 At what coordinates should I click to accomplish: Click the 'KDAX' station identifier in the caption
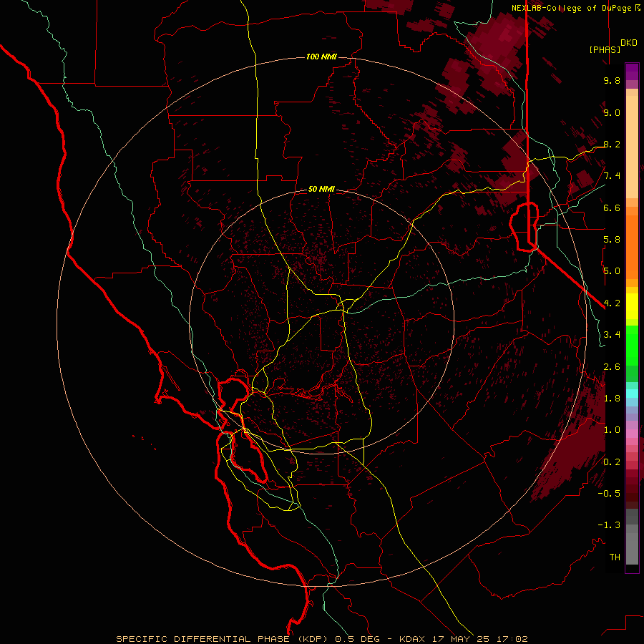[413, 639]
